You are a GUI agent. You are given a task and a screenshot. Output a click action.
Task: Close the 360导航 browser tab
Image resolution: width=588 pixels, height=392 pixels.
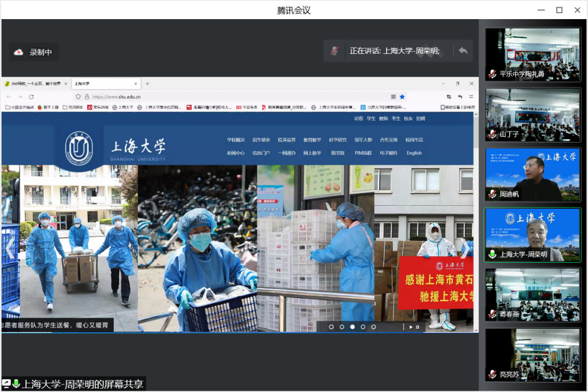click(66, 84)
